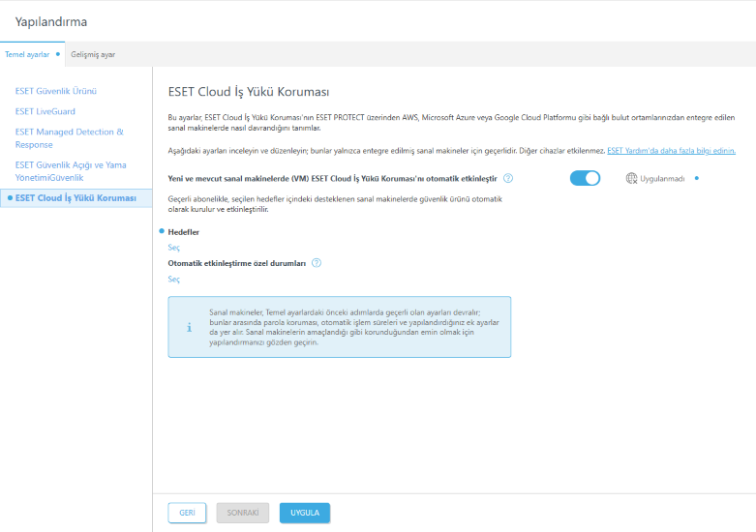
Task: Go to ESET Managed Detection & Response
Action: (70, 138)
